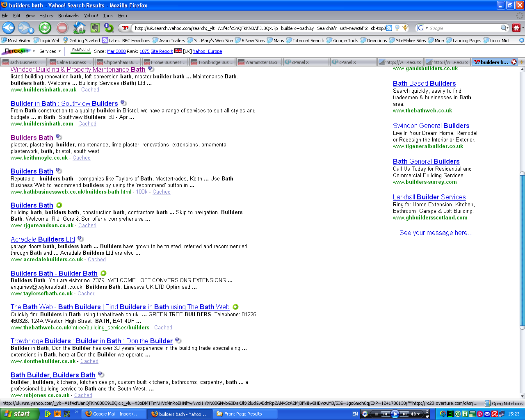Reload the page with the green refresh button
This screenshot has height=420, width=525.
(45, 28)
